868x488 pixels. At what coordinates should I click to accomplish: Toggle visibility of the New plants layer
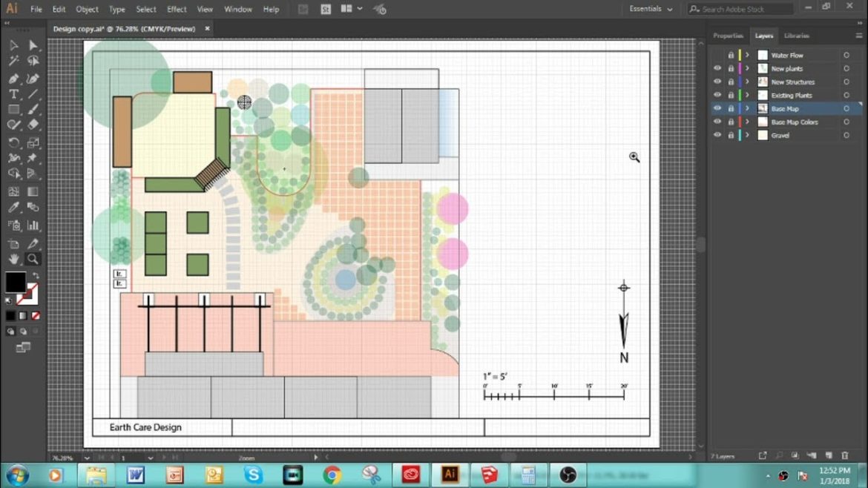pyautogui.click(x=717, y=68)
